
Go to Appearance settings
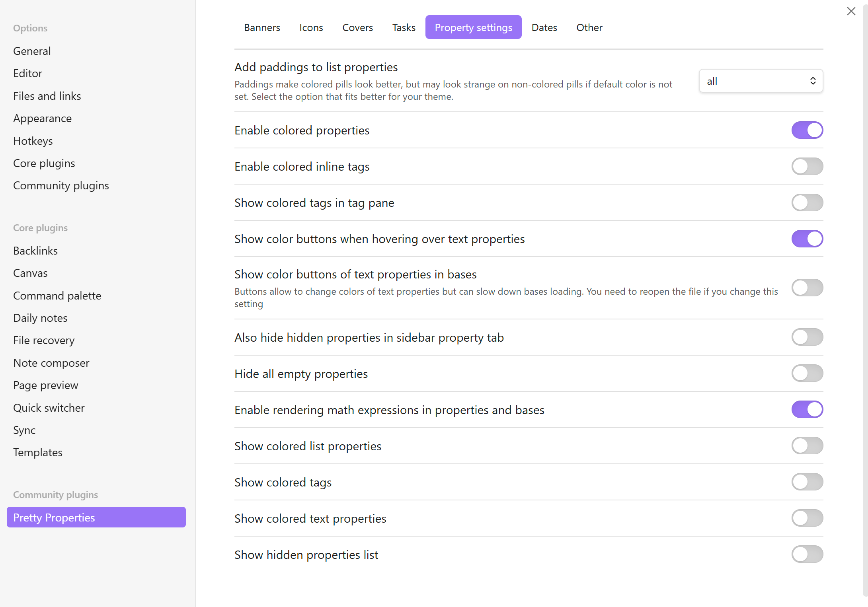pos(42,118)
